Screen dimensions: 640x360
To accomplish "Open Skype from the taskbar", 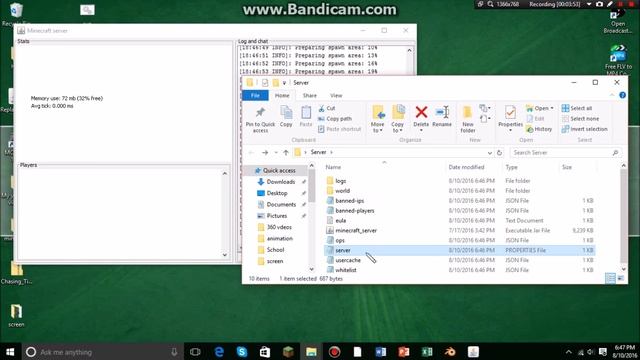I will tap(242, 352).
